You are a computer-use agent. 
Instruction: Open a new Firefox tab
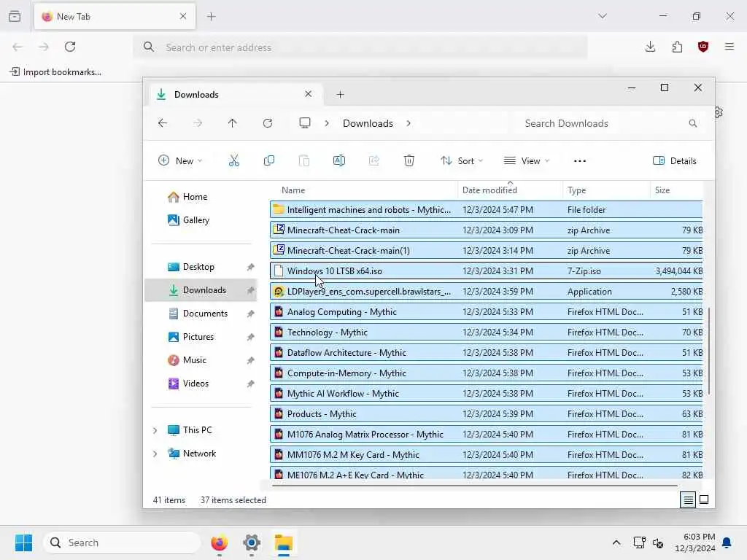(212, 17)
